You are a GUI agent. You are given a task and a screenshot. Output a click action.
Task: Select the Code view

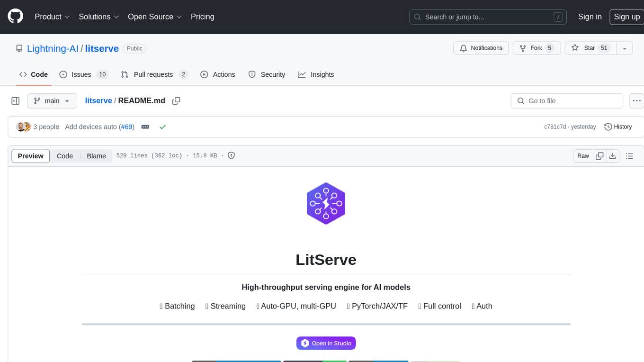(65, 156)
